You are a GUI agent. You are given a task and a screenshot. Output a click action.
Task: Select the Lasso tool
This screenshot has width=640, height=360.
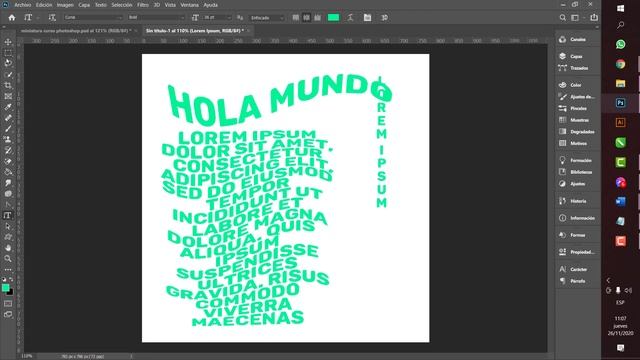pyautogui.click(x=8, y=64)
